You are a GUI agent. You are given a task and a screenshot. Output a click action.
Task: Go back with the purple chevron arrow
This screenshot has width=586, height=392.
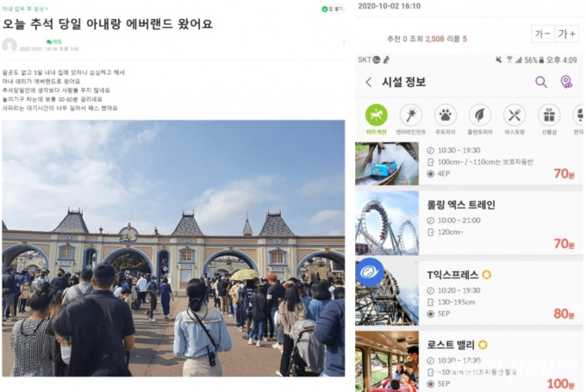point(369,82)
